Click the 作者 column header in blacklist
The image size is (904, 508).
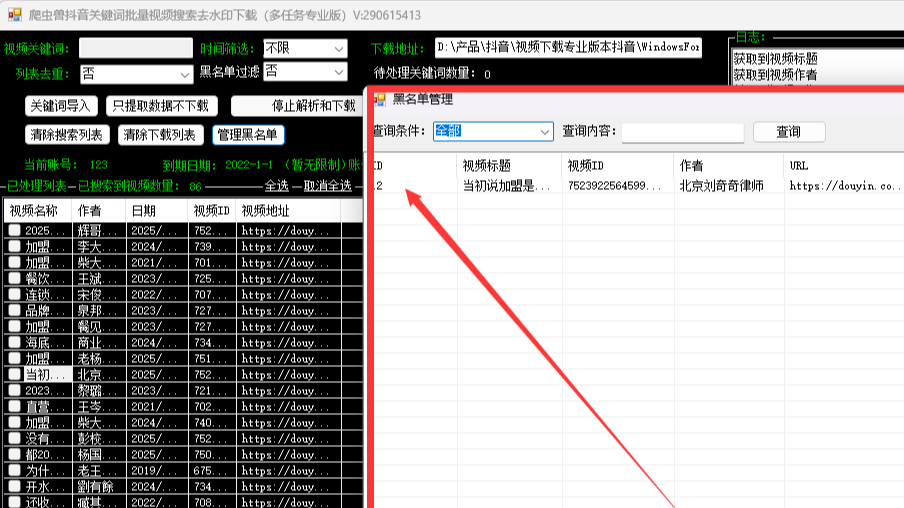tap(729, 166)
